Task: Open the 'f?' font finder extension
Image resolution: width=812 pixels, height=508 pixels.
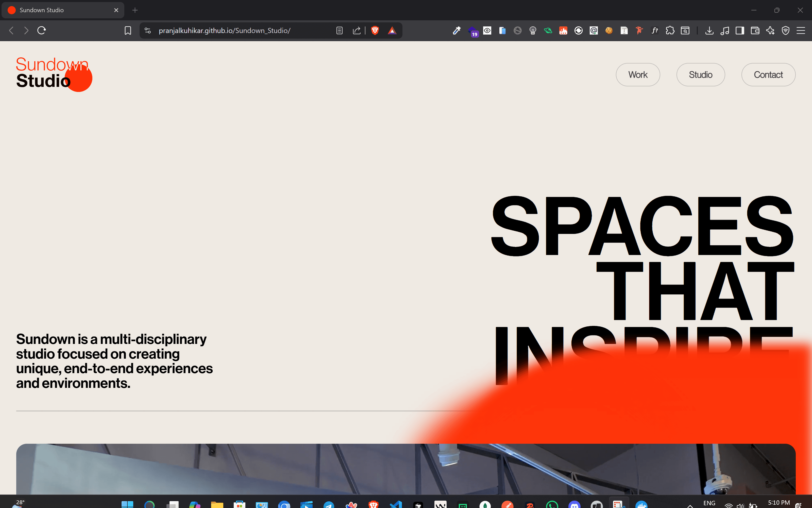Action: (x=655, y=30)
